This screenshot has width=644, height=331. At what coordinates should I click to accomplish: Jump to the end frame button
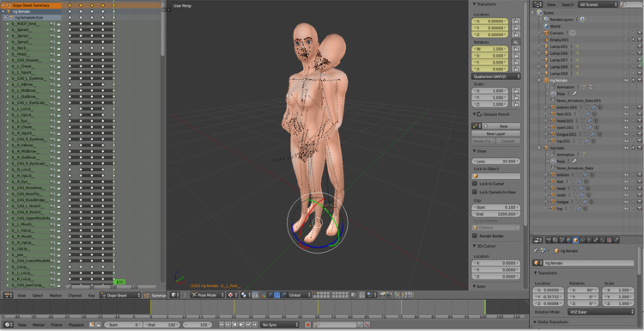[x=255, y=324]
